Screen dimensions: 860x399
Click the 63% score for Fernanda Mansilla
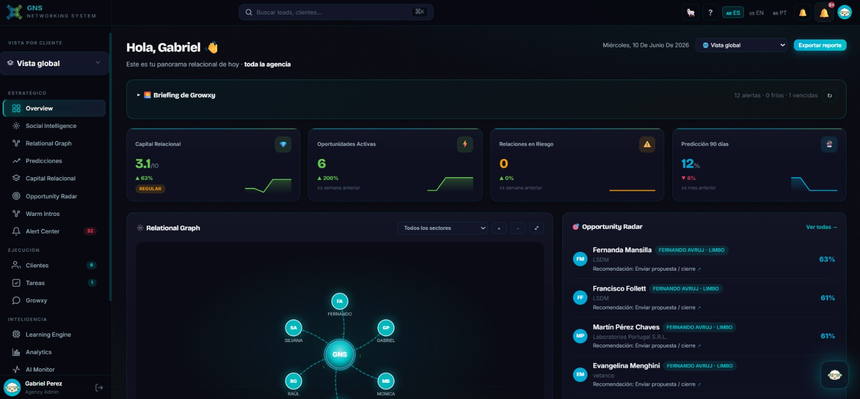827,259
